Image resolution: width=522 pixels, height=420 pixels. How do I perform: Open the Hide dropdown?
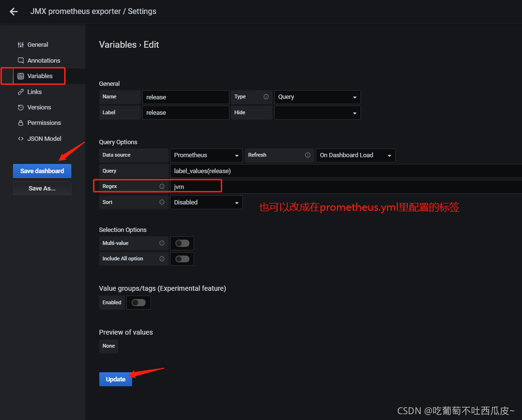(x=317, y=112)
